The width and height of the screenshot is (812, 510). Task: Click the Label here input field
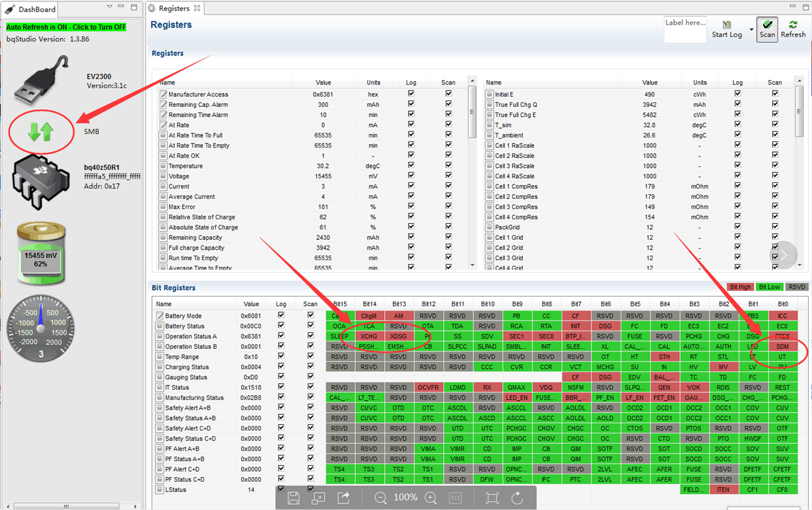tap(685, 29)
